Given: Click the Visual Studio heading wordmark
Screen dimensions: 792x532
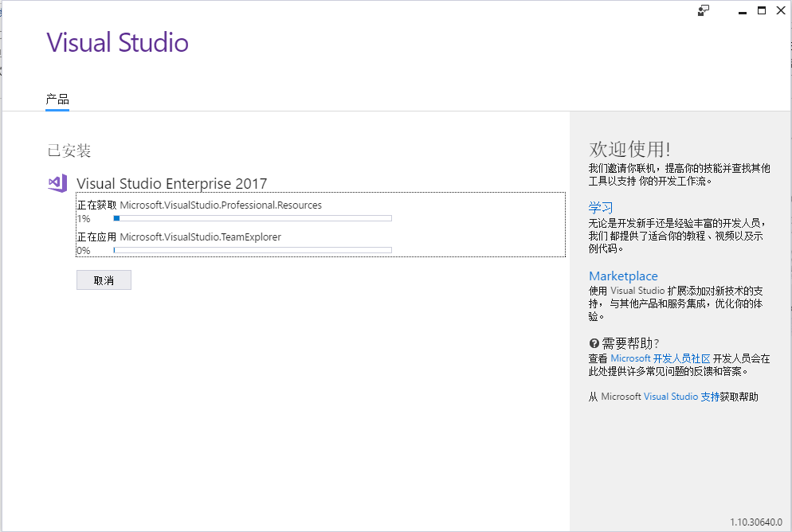Looking at the screenshot, I should (x=117, y=42).
